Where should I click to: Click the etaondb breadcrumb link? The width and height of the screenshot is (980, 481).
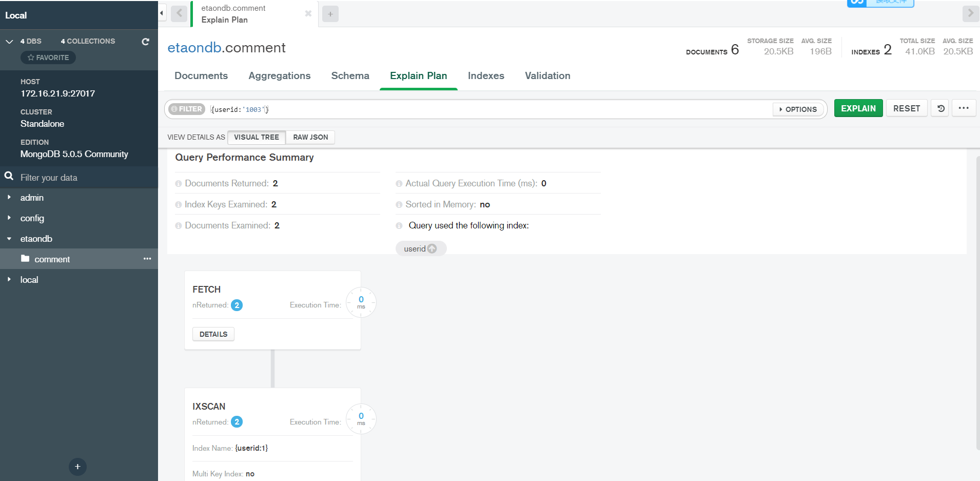tap(194, 48)
